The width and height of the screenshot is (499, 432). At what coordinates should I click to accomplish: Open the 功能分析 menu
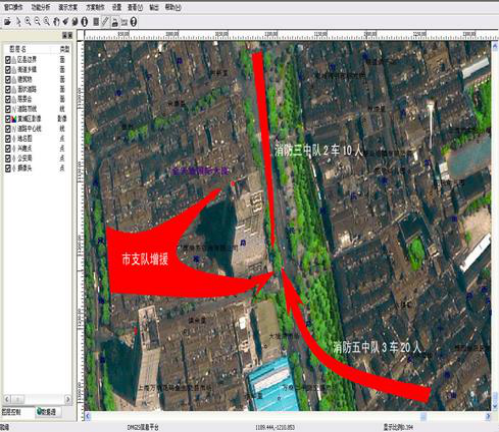pyautogui.click(x=41, y=7)
